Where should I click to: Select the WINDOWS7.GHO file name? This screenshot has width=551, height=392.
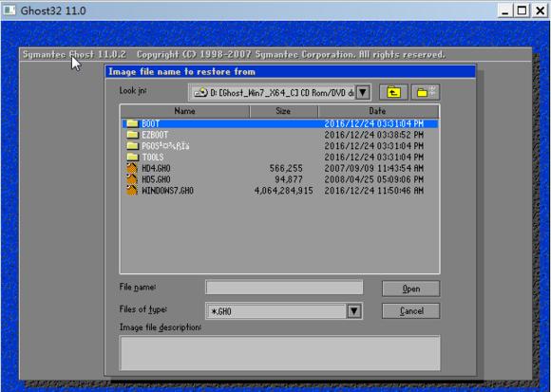coord(167,191)
